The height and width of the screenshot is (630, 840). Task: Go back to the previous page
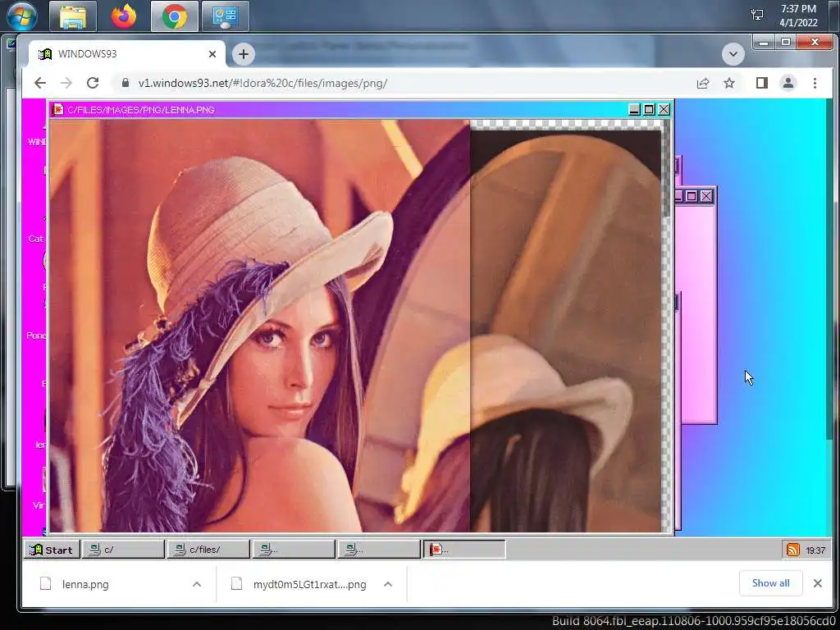[40, 83]
